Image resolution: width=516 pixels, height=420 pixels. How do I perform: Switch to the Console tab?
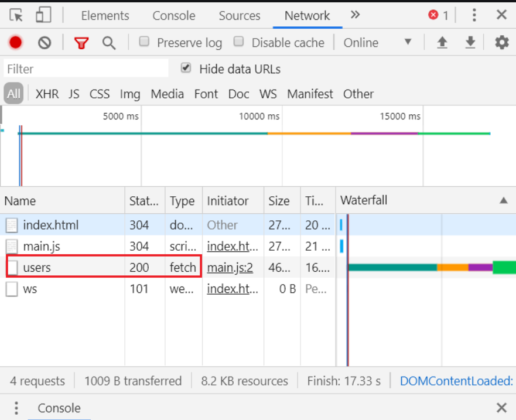[x=173, y=15]
